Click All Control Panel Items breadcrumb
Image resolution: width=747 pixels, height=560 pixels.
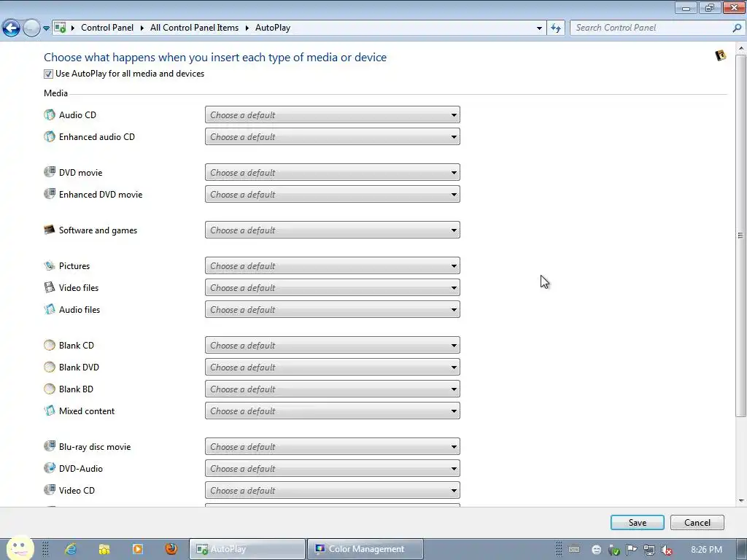pos(194,28)
